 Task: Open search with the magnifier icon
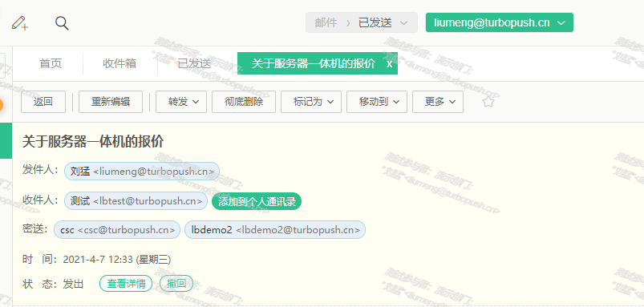62,23
